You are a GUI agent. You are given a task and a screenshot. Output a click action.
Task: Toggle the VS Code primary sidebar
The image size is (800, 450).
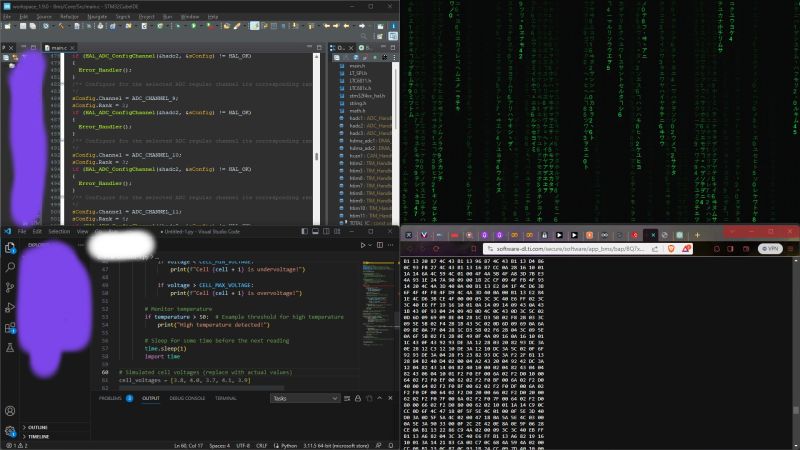pos(305,232)
